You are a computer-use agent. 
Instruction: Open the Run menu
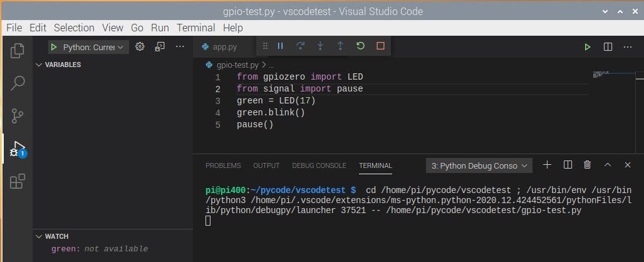coord(160,28)
